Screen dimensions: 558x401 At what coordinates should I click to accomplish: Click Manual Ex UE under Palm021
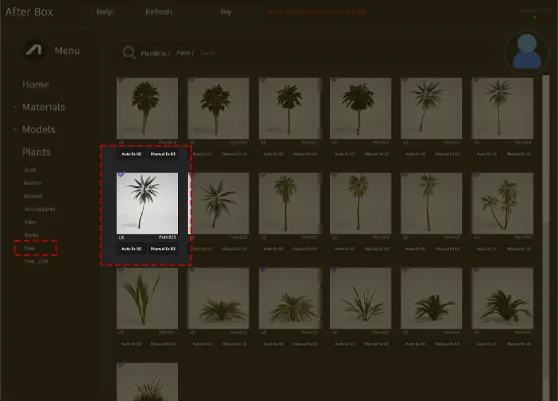click(305, 154)
